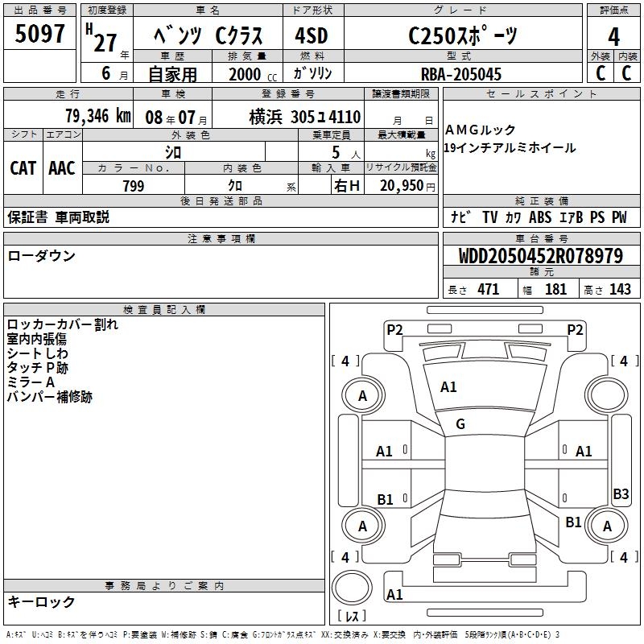The height and width of the screenshot is (644, 644).
Task: Click inspector note タッチP跡
Action: coord(37,368)
